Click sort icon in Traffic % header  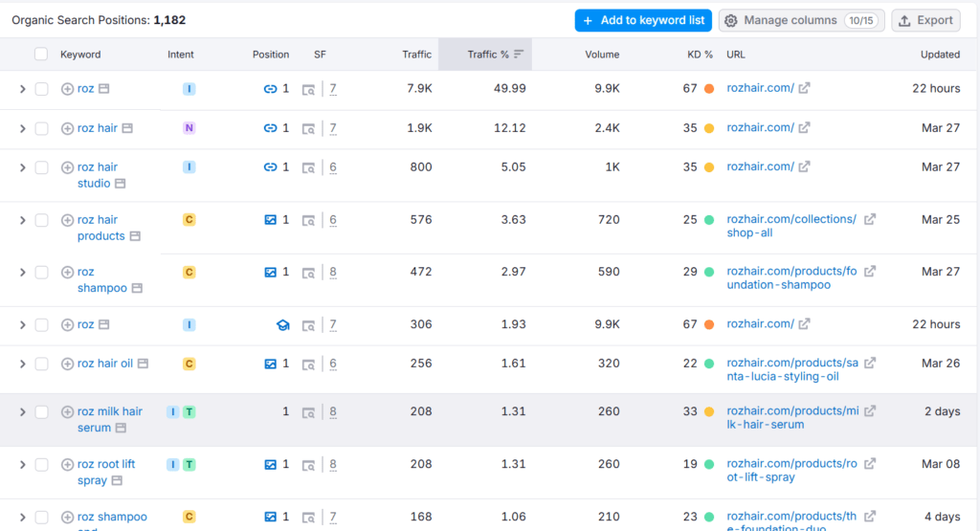[x=518, y=55]
